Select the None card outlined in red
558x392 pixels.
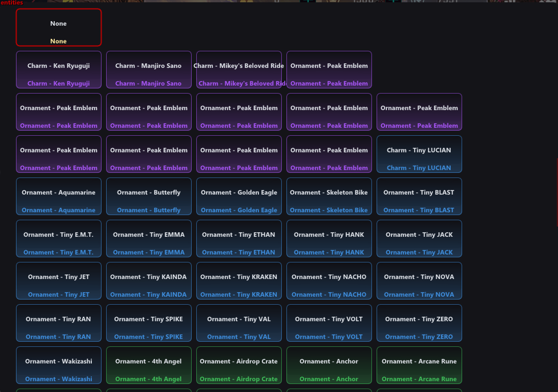59,27
